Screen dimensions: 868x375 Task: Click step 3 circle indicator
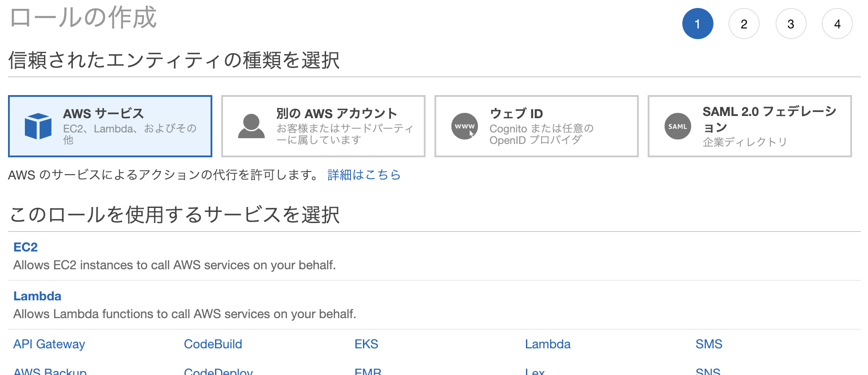tap(791, 24)
